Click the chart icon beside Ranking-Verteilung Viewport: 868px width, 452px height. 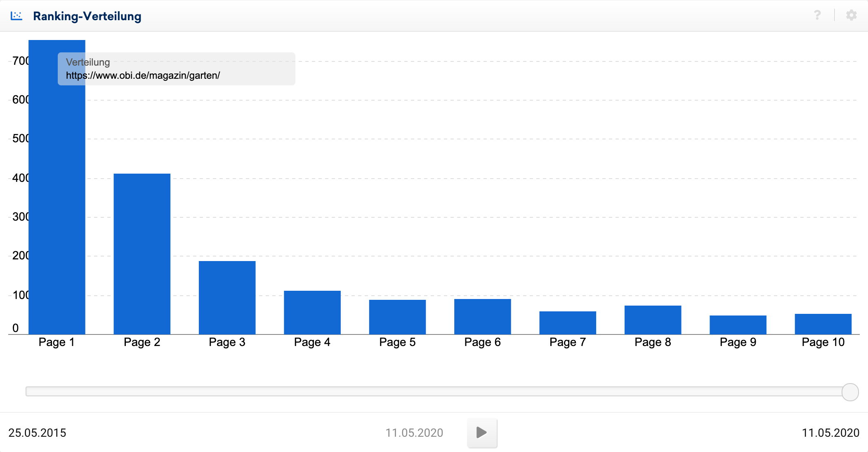coord(17,16)
